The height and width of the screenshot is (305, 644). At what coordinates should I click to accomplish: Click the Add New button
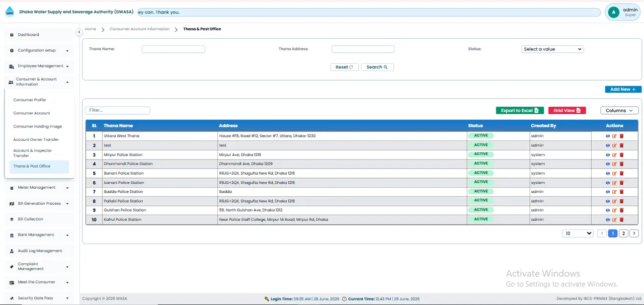623,90
